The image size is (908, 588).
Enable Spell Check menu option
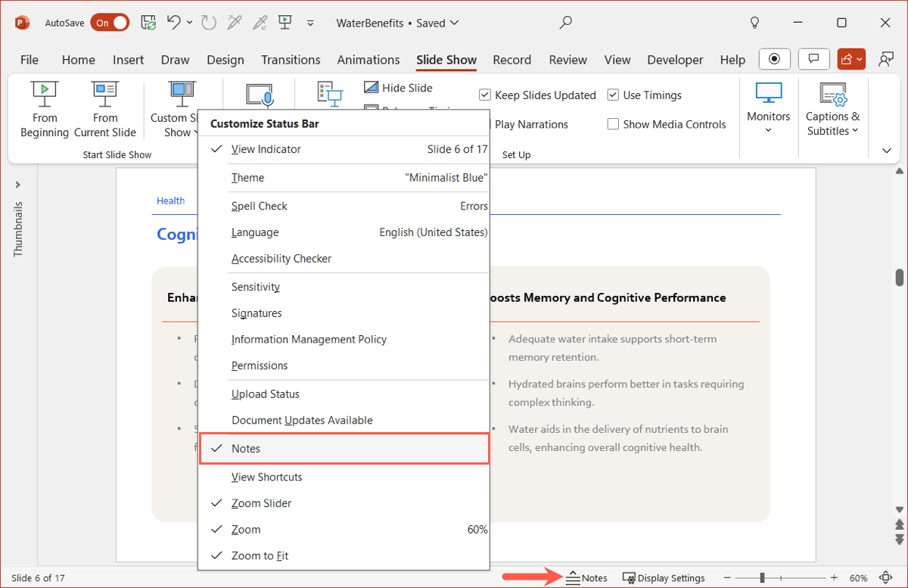(344, 206)
